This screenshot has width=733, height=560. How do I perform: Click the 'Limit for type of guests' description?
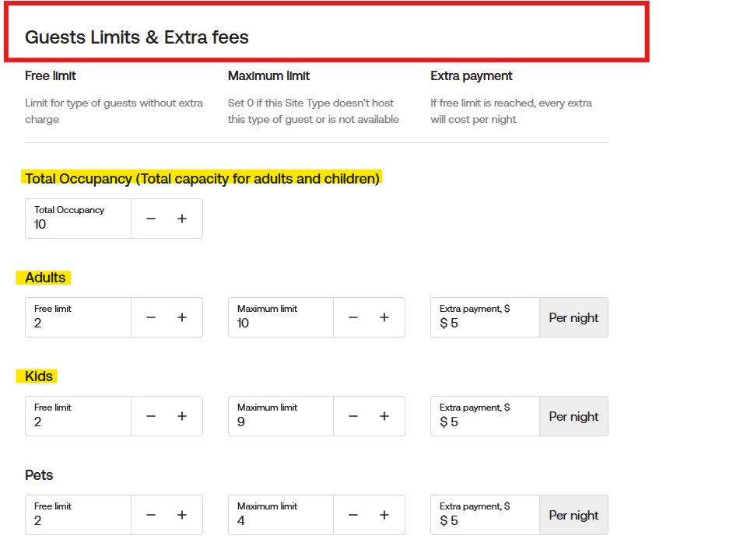pyautogui.click(x=114, y=111)
